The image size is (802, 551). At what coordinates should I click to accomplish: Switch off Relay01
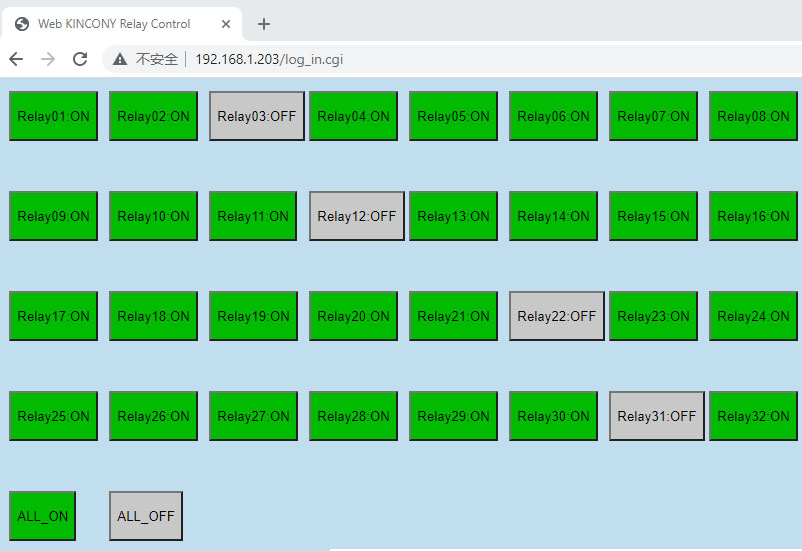tap(54, 116)
